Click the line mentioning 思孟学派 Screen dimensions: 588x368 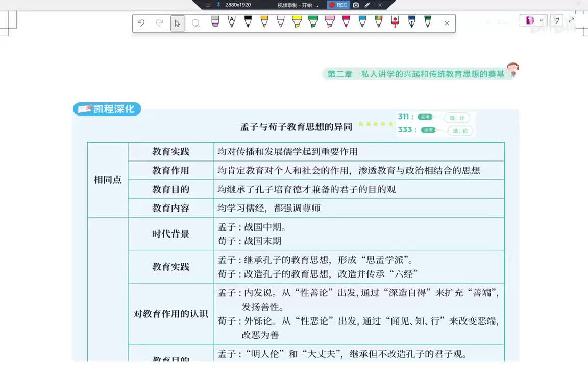tap(315, 260)
